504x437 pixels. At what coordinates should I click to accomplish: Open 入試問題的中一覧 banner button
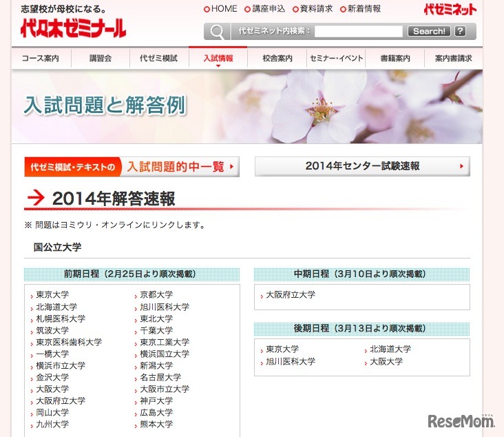click(x=132, y=167)
